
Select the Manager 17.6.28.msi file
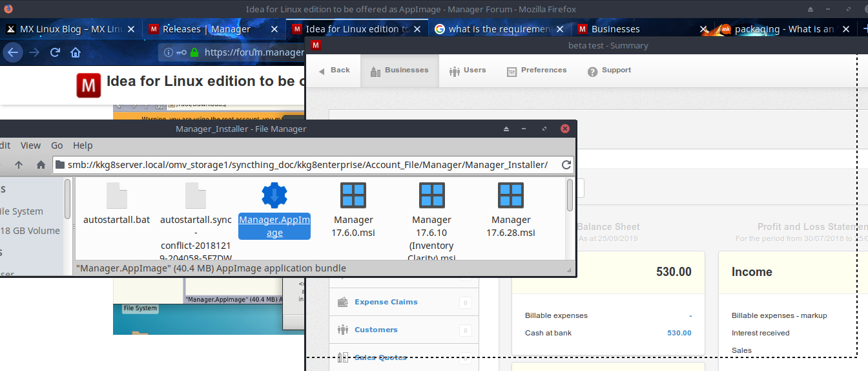510,210
